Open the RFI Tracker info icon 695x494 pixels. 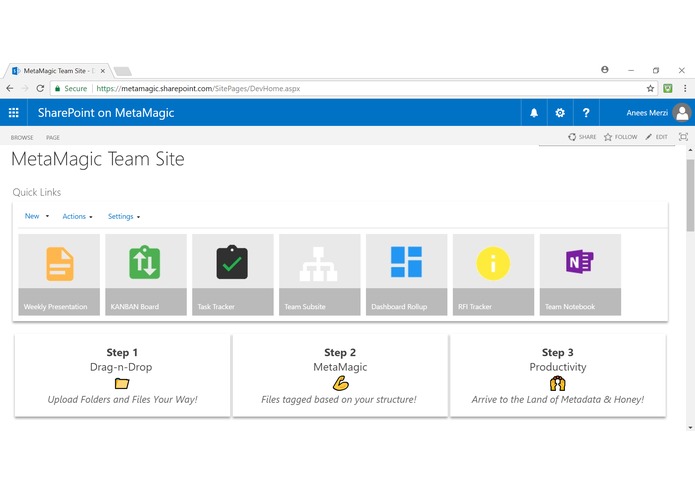493,263
